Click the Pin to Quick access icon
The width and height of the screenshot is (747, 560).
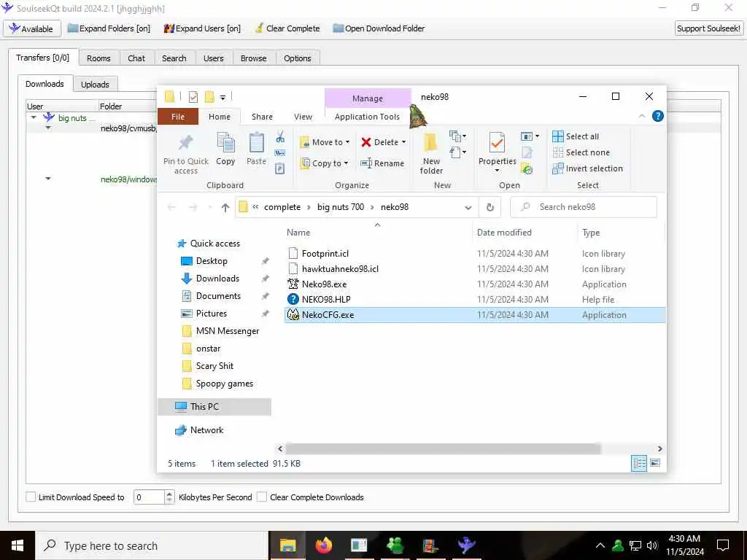point(185,143)
